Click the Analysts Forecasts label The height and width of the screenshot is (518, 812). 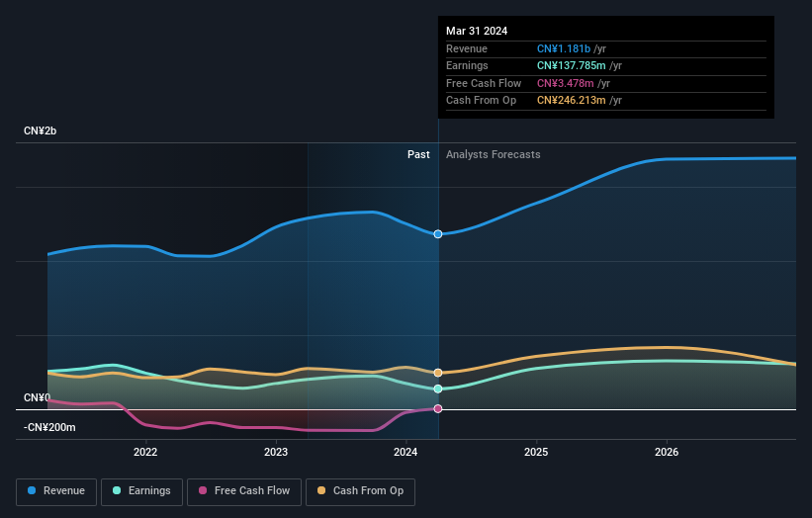tap(493, 155)
